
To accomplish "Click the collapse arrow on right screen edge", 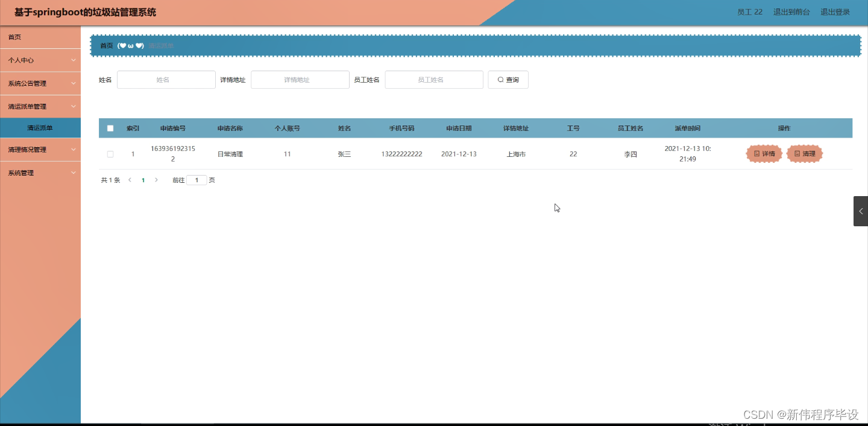I will (x=861, y=211).
